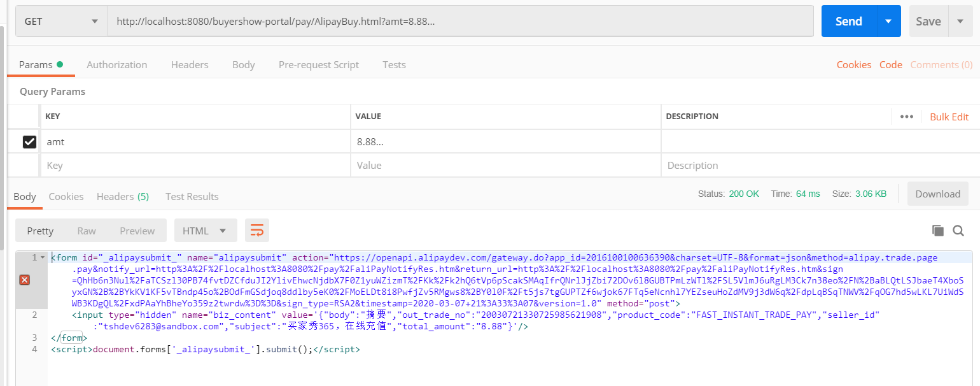Select the Params tab
980x386 pixels.
click(x=41, y=64)
